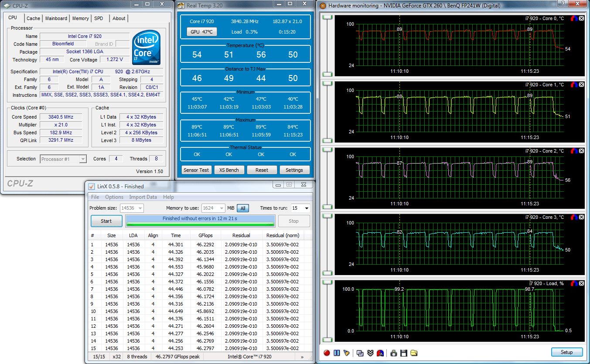
Task: Open the Memory tab in CPU-Z
Action: (81, 18)
